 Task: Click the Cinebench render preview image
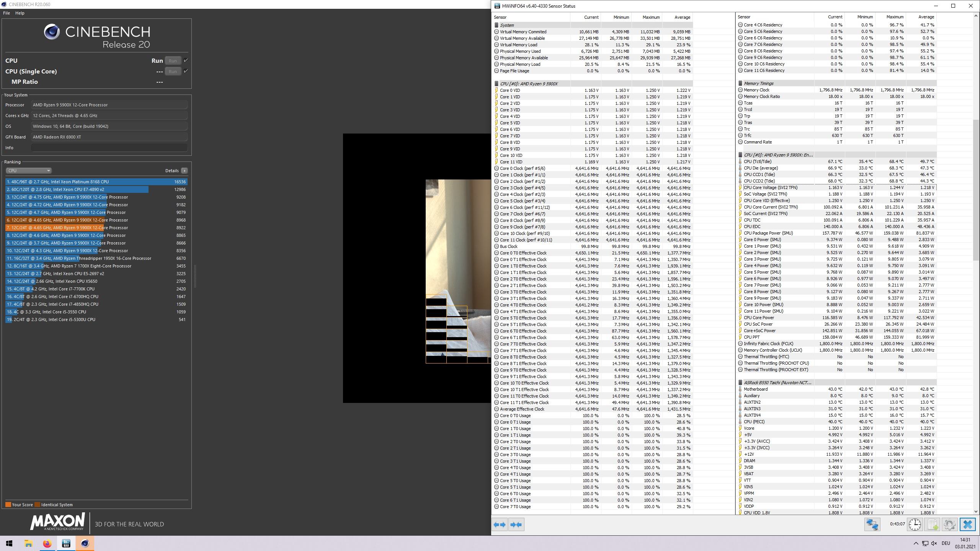pyautogui.click(x=458, y=271)
